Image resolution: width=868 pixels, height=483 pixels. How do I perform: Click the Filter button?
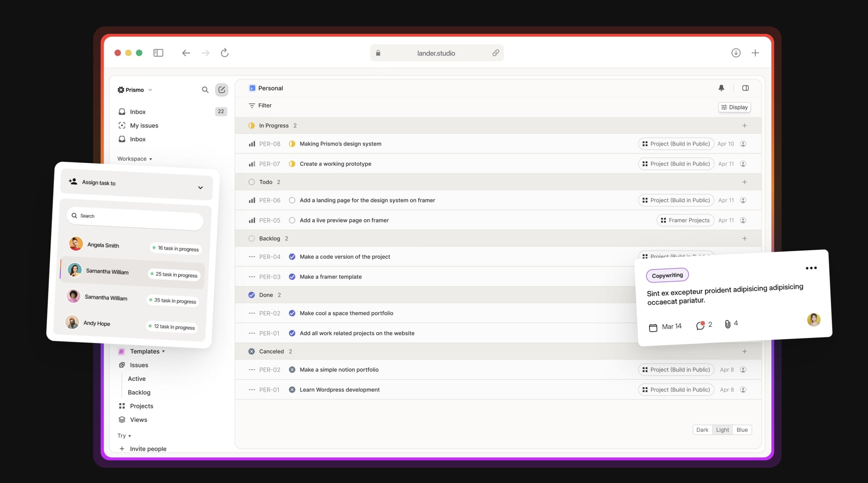pyautogui.click(x=260, y=106)
